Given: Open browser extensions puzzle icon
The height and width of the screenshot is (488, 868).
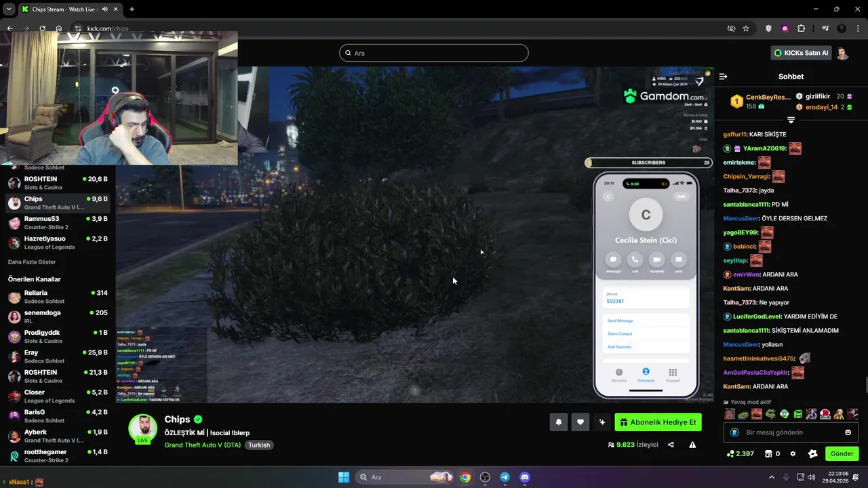Looking at the screenshot, I should point(801,28).
